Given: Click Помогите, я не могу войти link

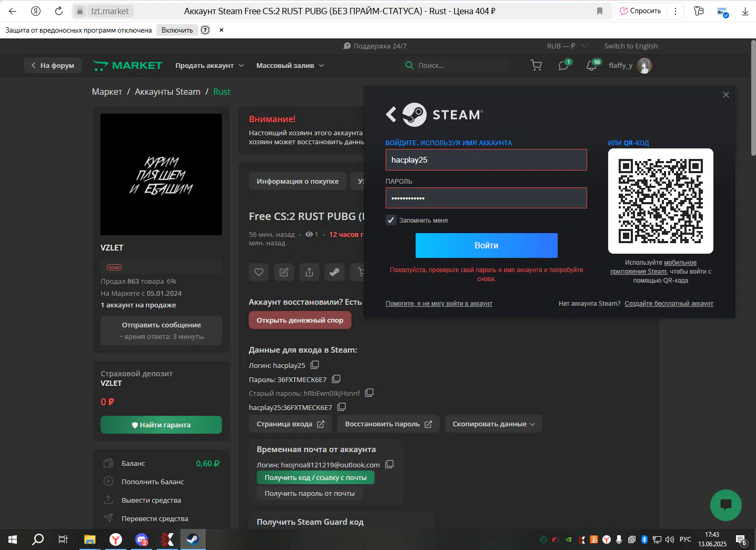Looking at the screenshot, I should [439, 304].
